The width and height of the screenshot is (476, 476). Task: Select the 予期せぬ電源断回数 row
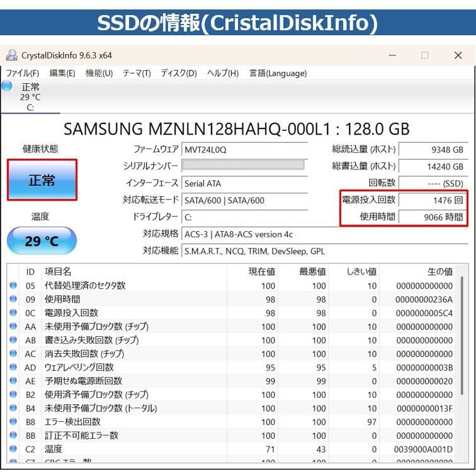pyautogui.click(x=231, y=381)
